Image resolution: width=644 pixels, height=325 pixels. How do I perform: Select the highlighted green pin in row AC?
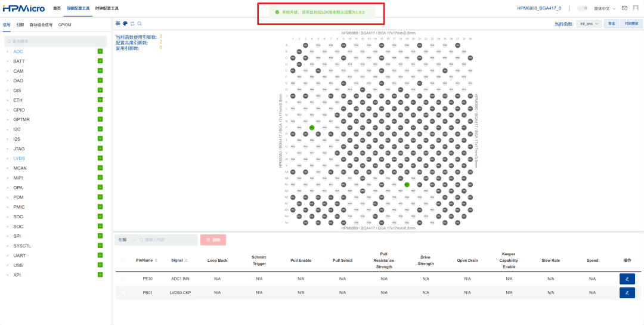[x=407, y=185]
